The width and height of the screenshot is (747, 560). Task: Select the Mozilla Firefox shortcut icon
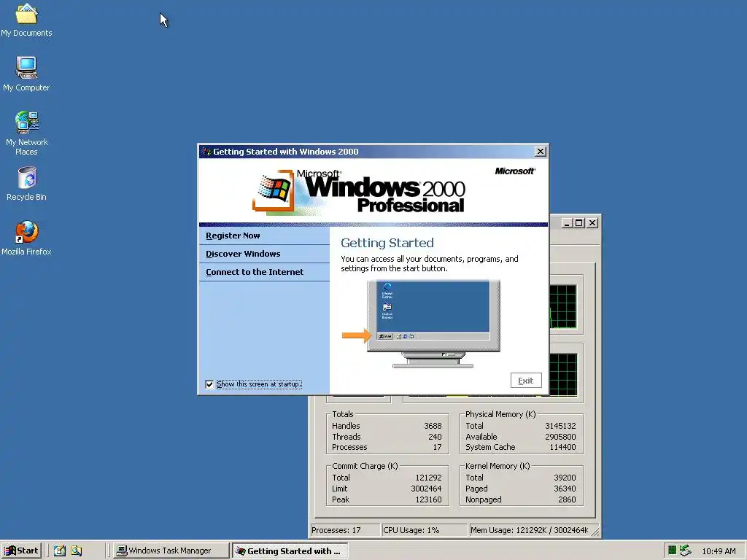[x=27, y=238]
